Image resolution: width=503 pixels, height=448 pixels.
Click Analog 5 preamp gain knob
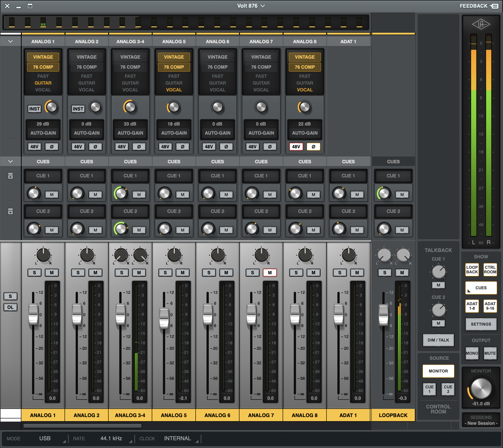point(174,107)
